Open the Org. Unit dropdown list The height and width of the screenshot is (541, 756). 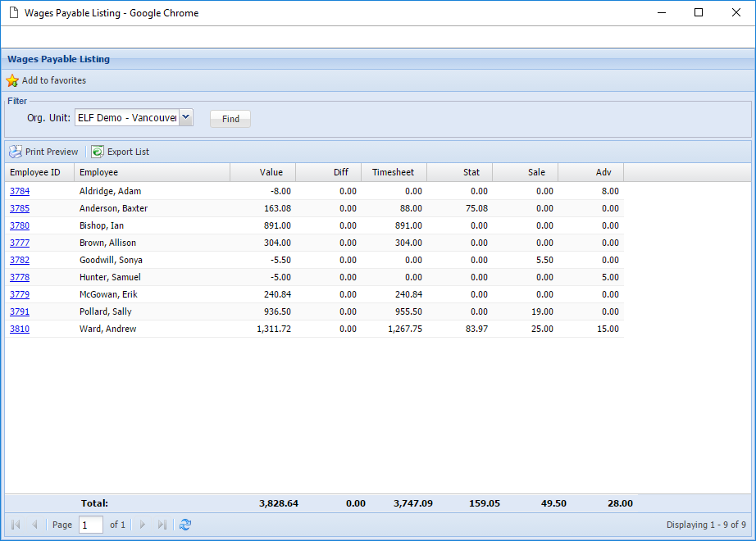tap(186, 117)
